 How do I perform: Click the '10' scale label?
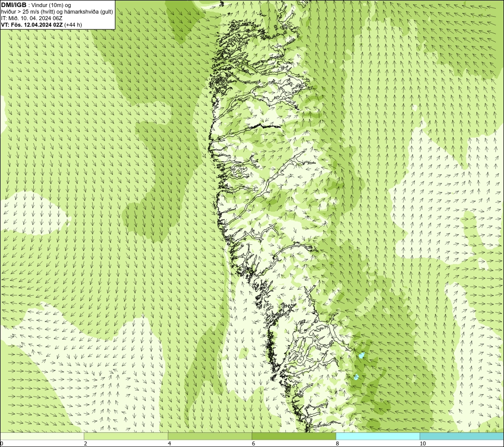[x=423, y=443]
